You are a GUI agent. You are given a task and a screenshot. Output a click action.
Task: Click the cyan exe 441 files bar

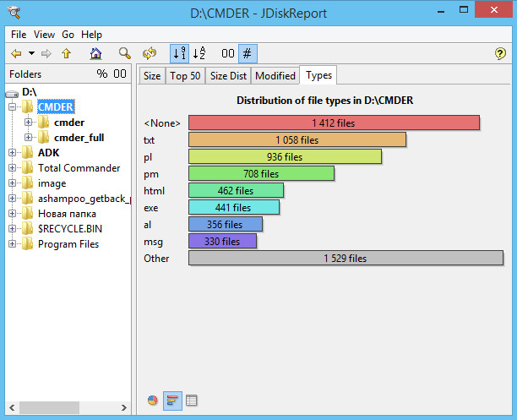point(234,208)
